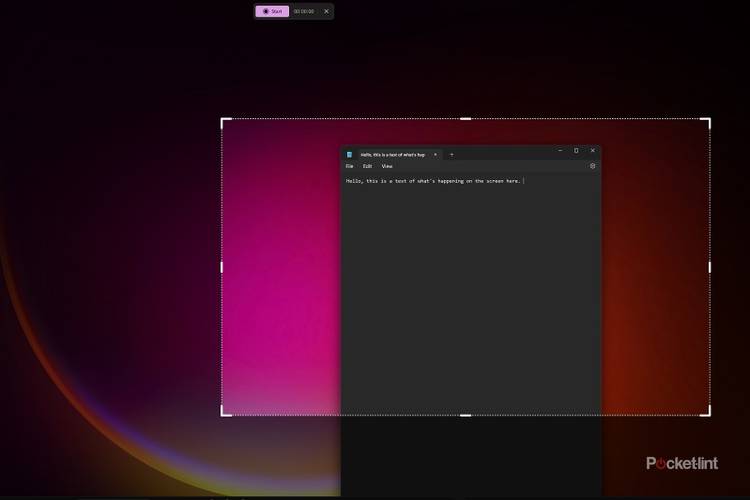Start the screen recording
The image size is (750, 500).
272,11
